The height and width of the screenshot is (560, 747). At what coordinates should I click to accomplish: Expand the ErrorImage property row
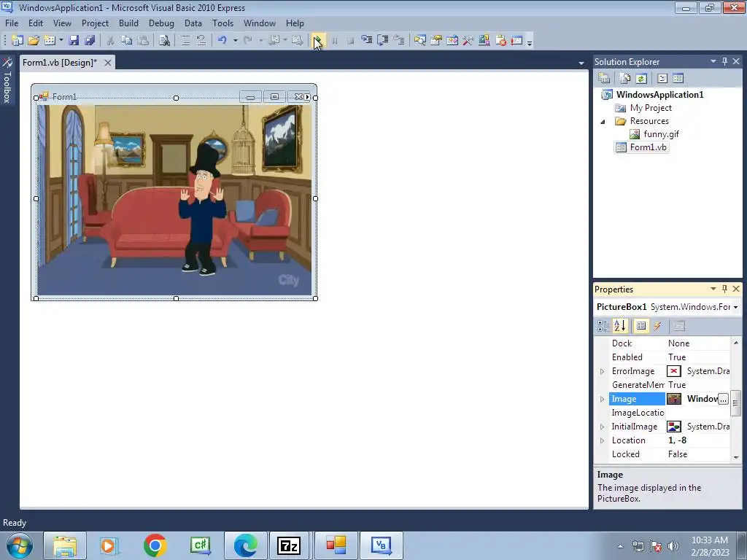click(602, 371)
